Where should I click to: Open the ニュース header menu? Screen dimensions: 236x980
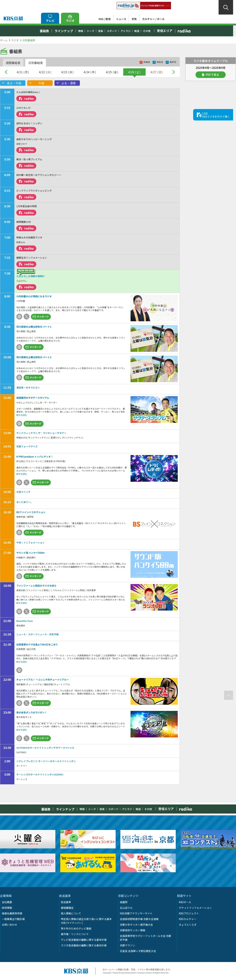pos(121,19)
